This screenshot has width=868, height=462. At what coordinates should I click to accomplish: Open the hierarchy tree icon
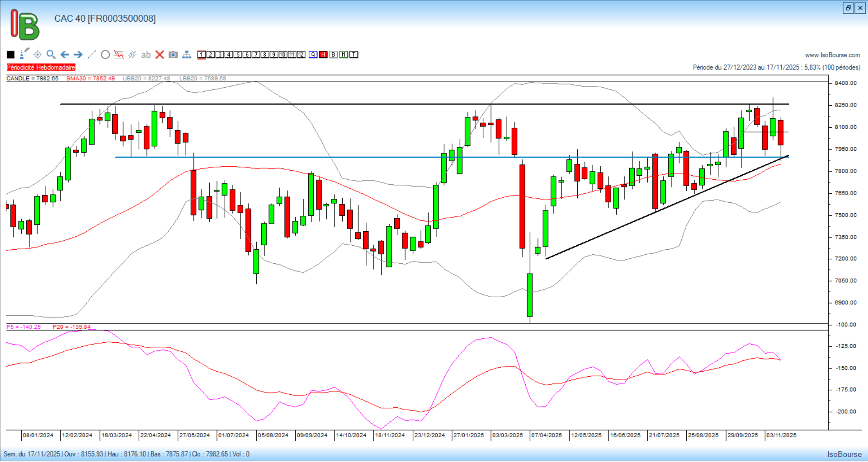[x=187, y=55]
